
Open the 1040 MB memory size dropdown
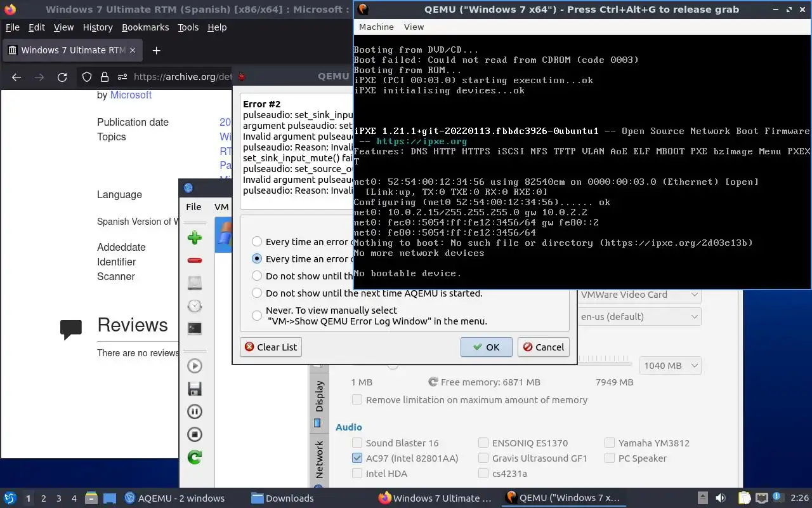pyautogui.click(x=669, y=365)
